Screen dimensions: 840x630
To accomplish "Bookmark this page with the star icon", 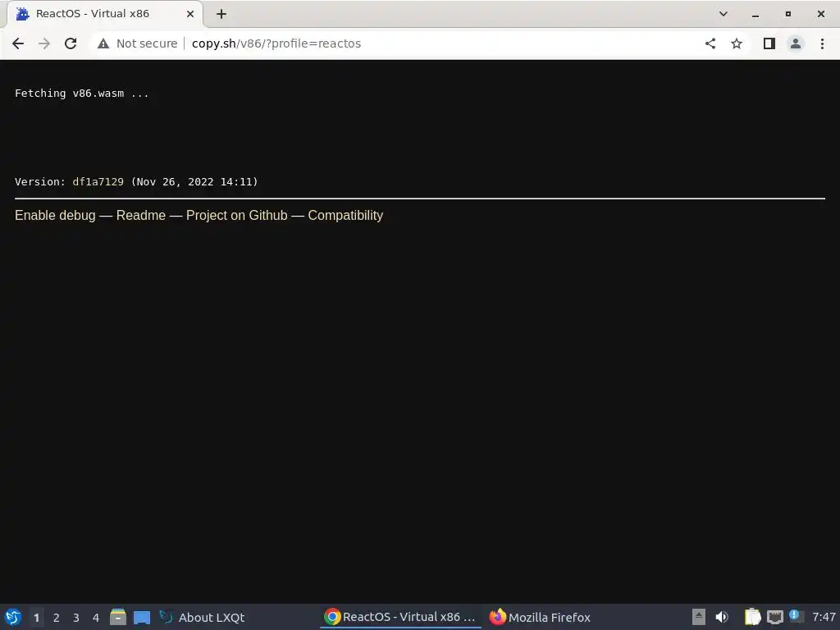I will click(x=737, y=43).
